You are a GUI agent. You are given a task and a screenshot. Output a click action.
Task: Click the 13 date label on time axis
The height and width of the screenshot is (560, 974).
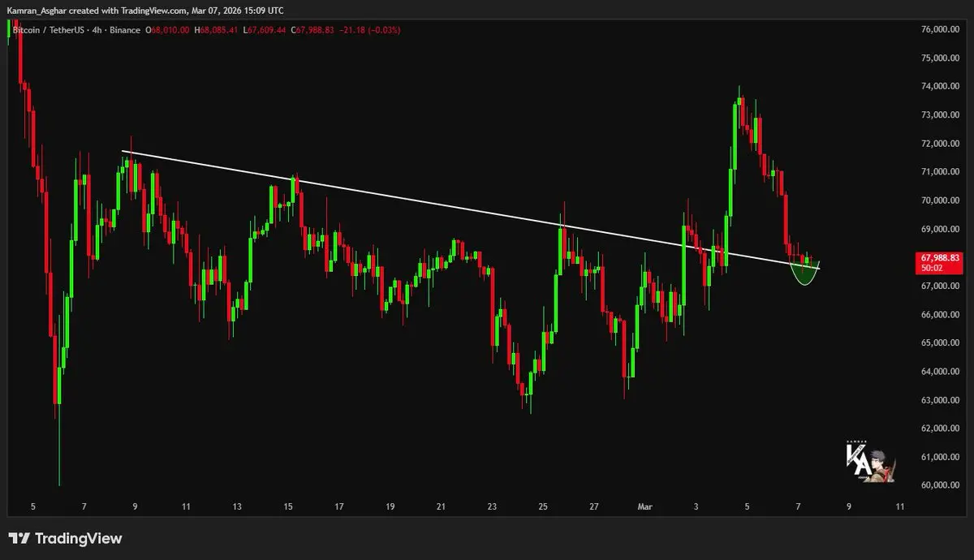click(x=237, y=506)
